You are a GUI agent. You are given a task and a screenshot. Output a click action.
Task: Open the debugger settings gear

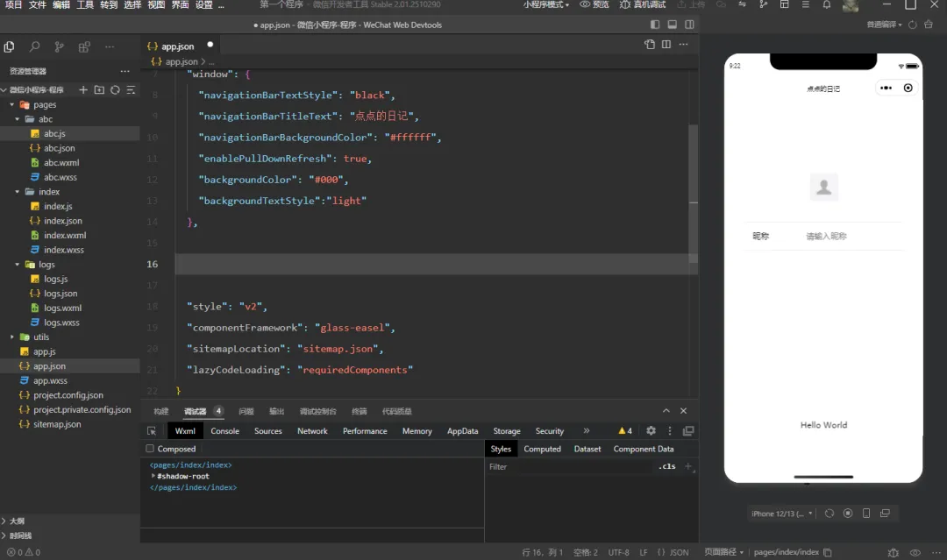[x=651, y=430]
